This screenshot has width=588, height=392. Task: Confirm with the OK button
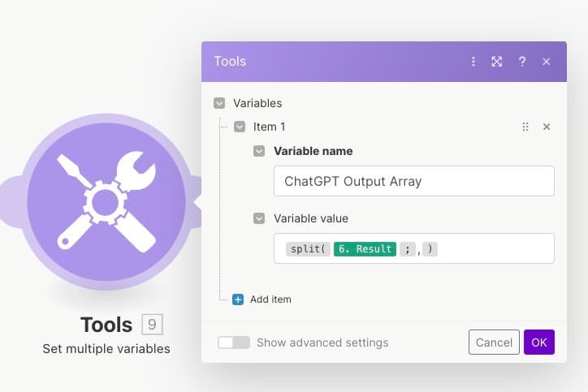[539, 342]
